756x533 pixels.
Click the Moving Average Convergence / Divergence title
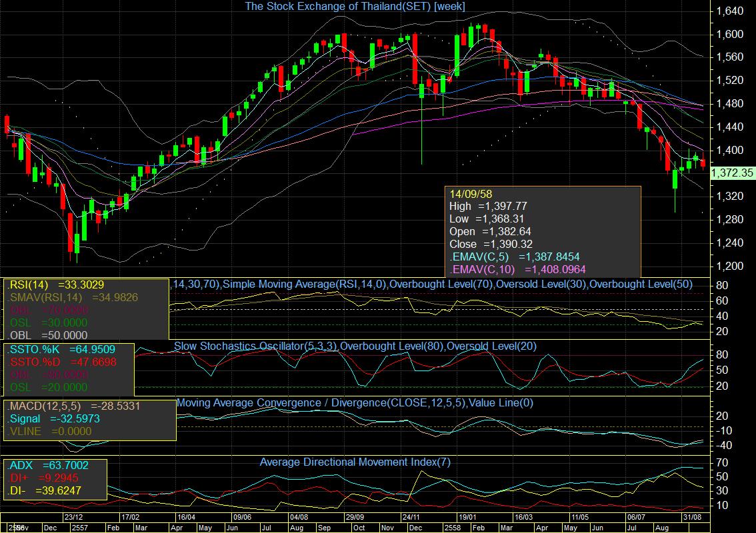(355, 403)
